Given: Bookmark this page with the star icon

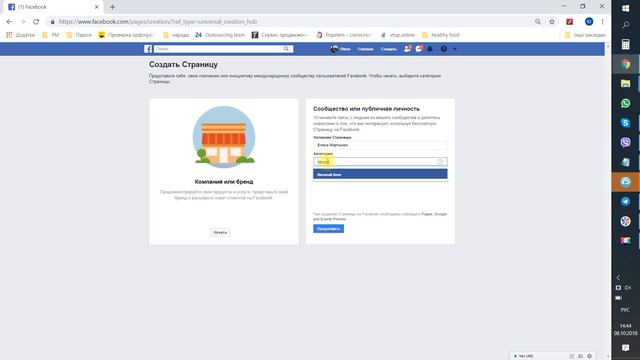Looking at the screenshot, I should pos(552,22).
